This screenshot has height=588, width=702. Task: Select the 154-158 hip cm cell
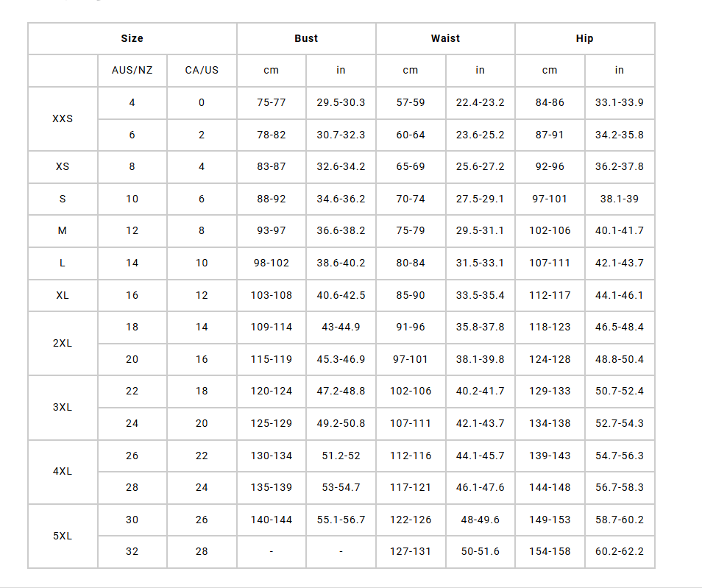(550, 551)
